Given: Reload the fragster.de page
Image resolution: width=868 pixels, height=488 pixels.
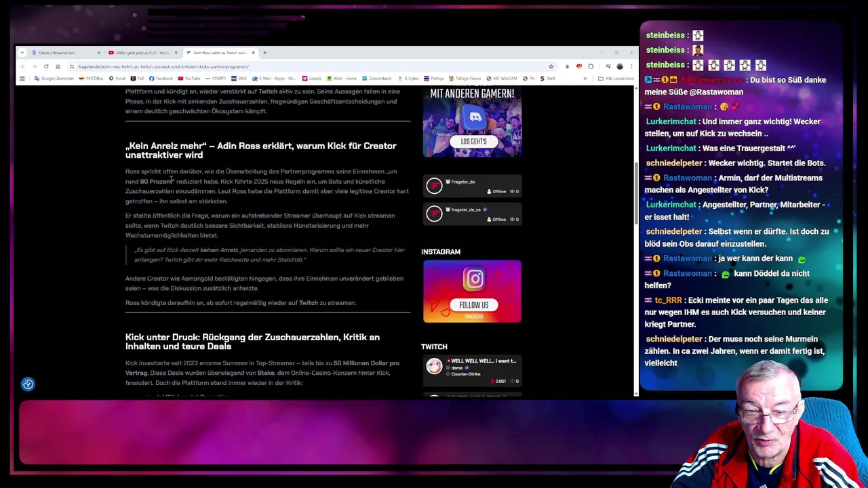Looking at the screenshot, I should point(46,66).
